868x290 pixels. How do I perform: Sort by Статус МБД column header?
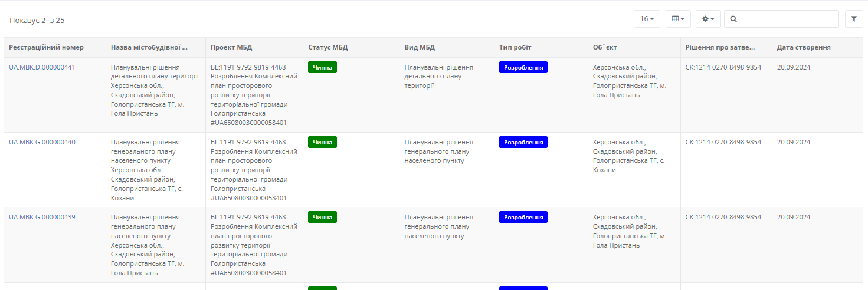(x=327, y=47)
